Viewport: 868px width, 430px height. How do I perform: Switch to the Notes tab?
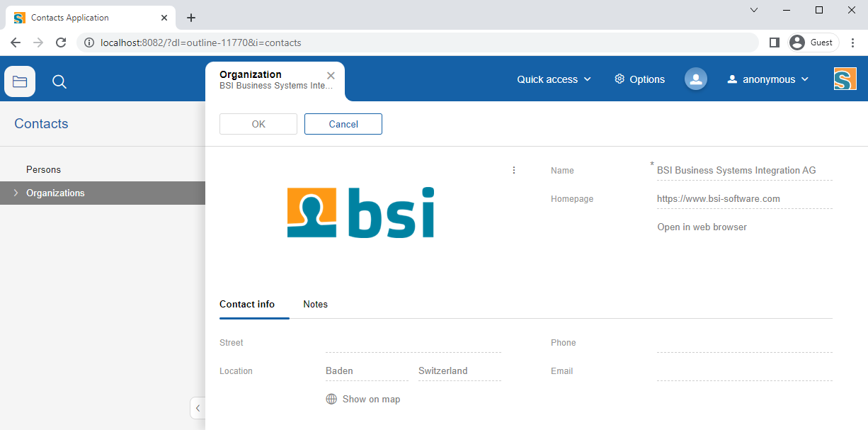coord(315,304)
